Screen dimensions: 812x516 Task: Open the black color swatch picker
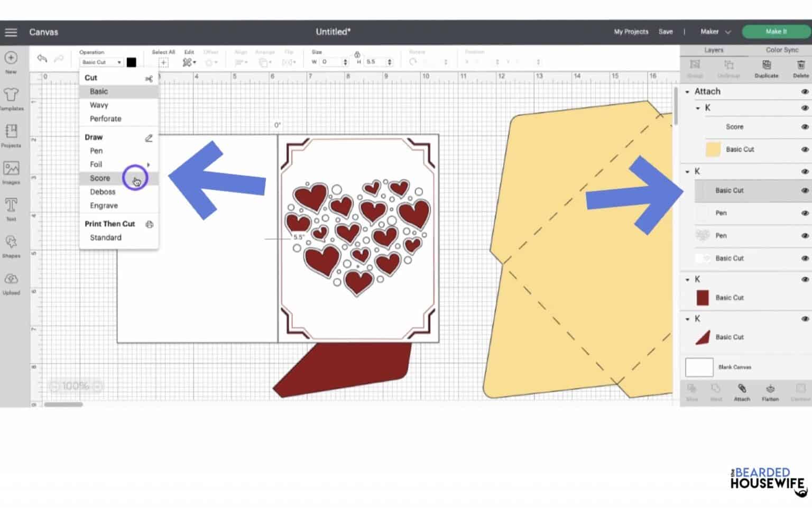(131, 62)
